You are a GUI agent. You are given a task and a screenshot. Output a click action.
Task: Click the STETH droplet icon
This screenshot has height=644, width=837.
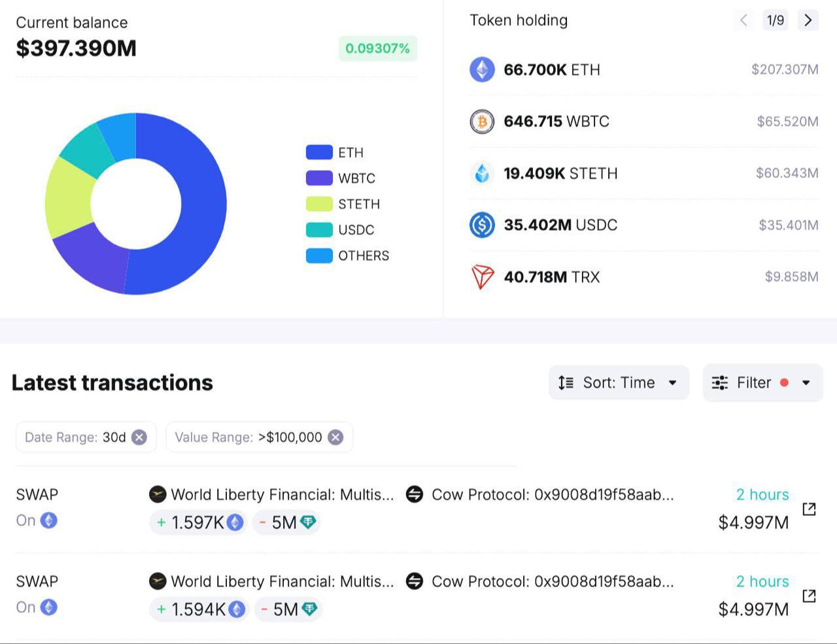(x=482, y=173)
